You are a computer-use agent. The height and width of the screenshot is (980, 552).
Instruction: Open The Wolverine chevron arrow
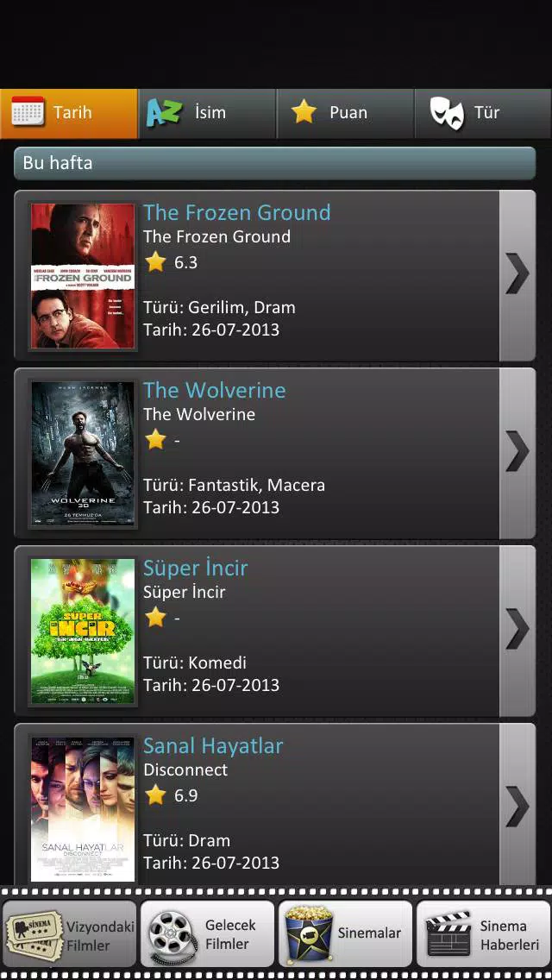tap(517, 453)
